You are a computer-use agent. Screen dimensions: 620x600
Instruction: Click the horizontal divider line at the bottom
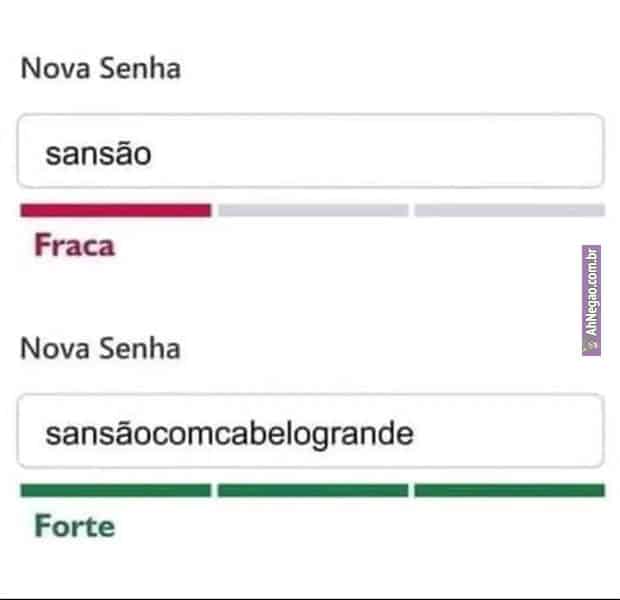coord(310,598)
